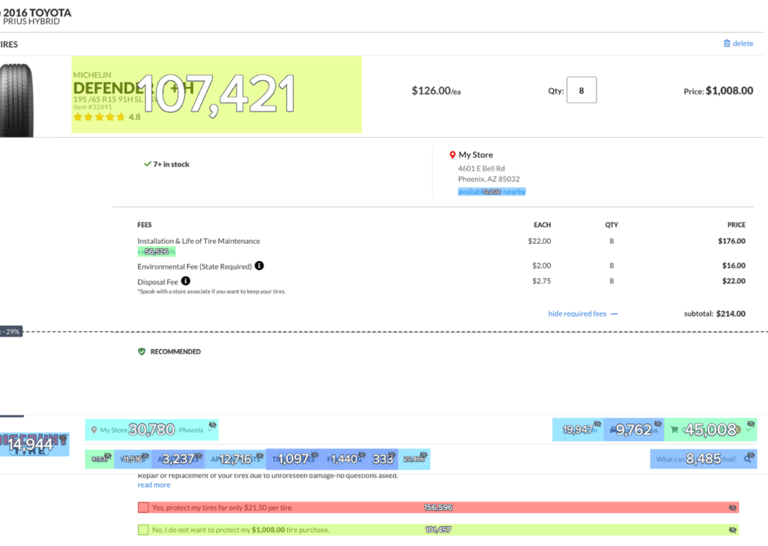Viewport: 768px width, 546px height.
Task: Toggle eye icon on the 1,440 overlay
Action: [361, 455]
